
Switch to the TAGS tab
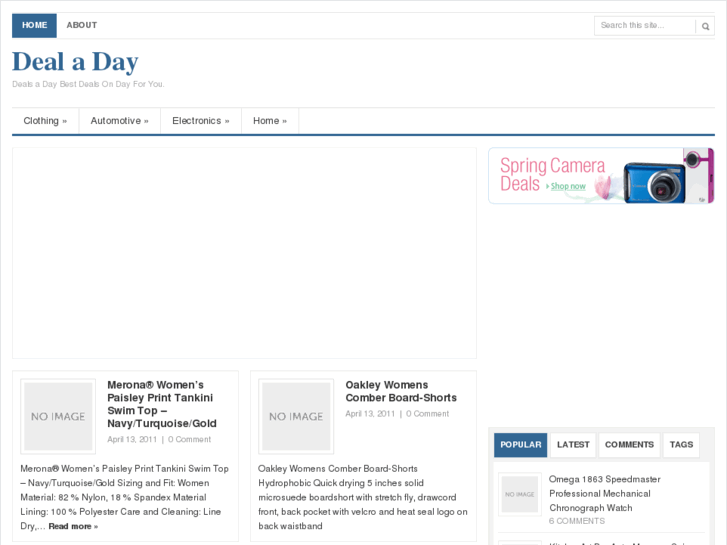681,445
